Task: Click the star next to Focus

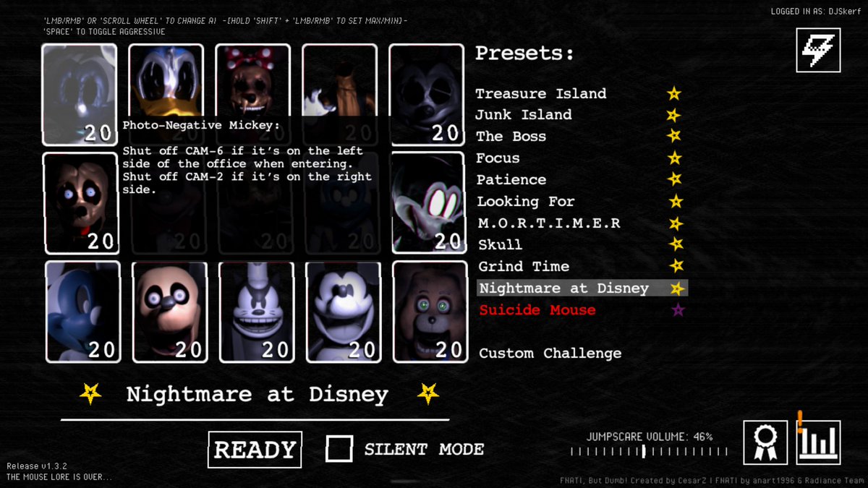Action: 675,158
